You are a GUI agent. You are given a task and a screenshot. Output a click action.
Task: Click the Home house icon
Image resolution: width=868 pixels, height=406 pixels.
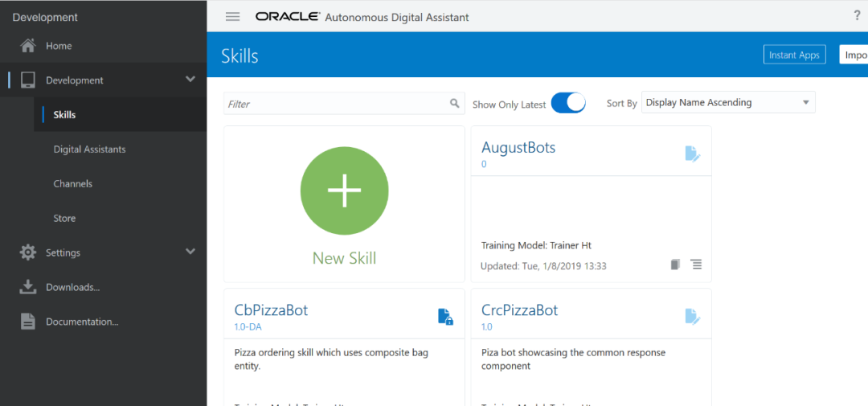tap(28, 45)
